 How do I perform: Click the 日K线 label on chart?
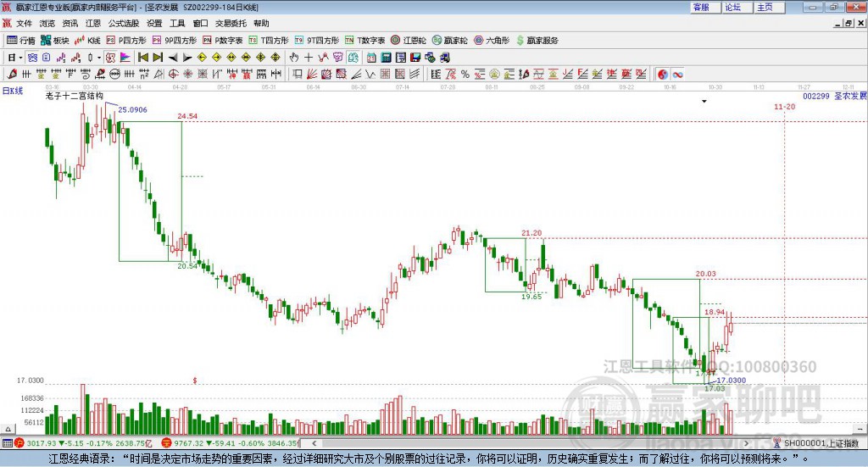[x=13, y=91]
